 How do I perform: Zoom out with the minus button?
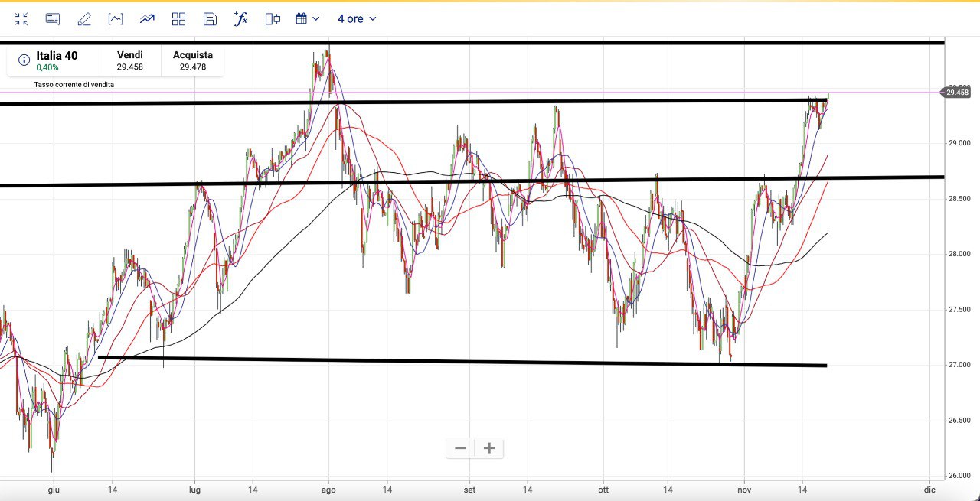tap(460, 448)
